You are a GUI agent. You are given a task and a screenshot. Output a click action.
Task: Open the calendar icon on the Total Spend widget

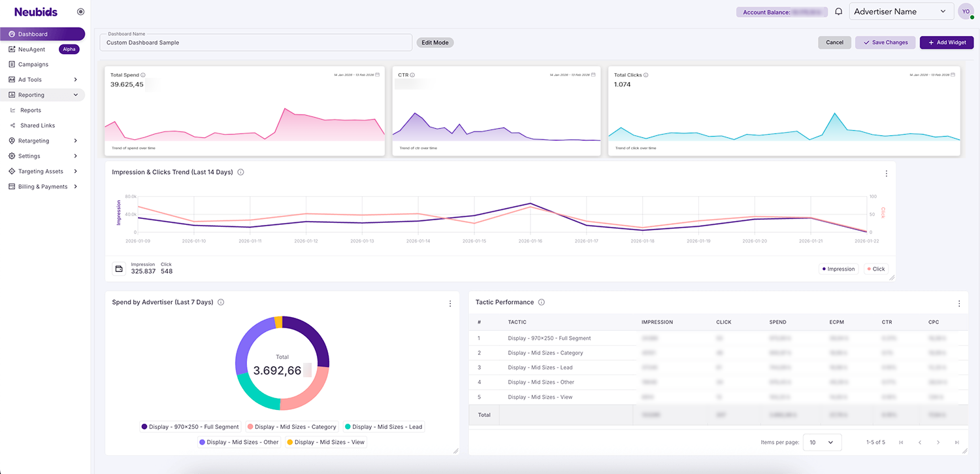point(378,75)
